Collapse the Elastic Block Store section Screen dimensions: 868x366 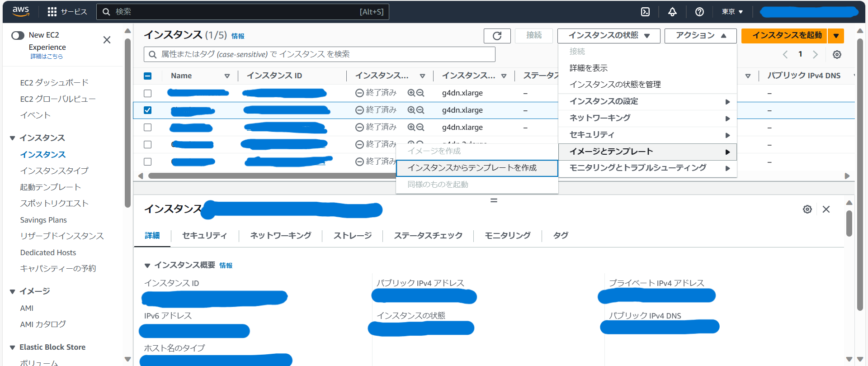(13, 347)
